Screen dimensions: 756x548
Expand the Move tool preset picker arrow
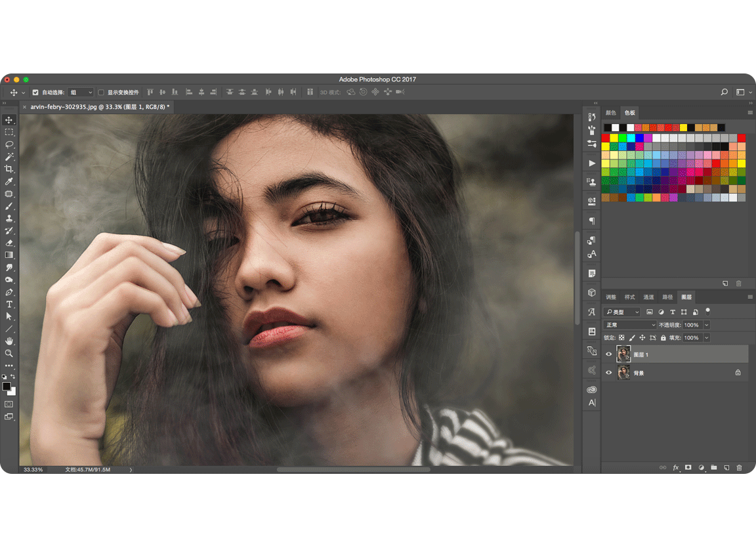[23, 93]
